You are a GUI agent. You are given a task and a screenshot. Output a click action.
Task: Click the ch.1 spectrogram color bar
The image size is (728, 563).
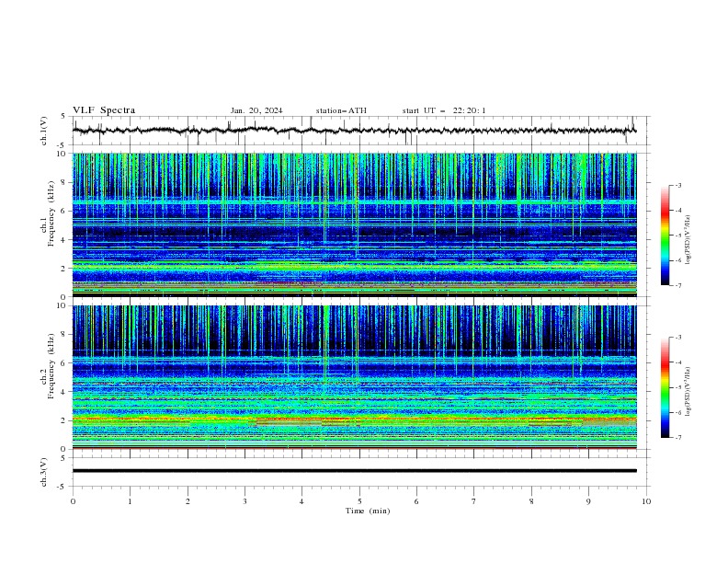click(x=665, y=236)
